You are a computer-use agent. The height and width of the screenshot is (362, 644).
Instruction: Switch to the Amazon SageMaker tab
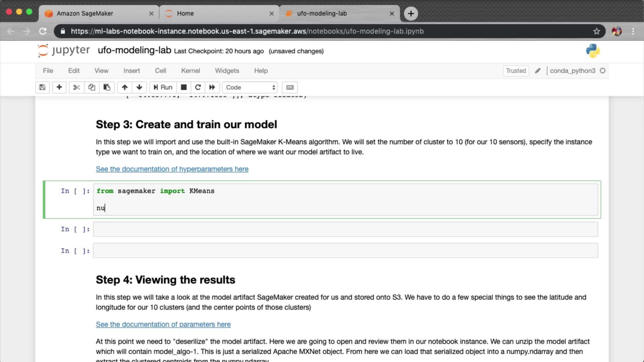85,13
